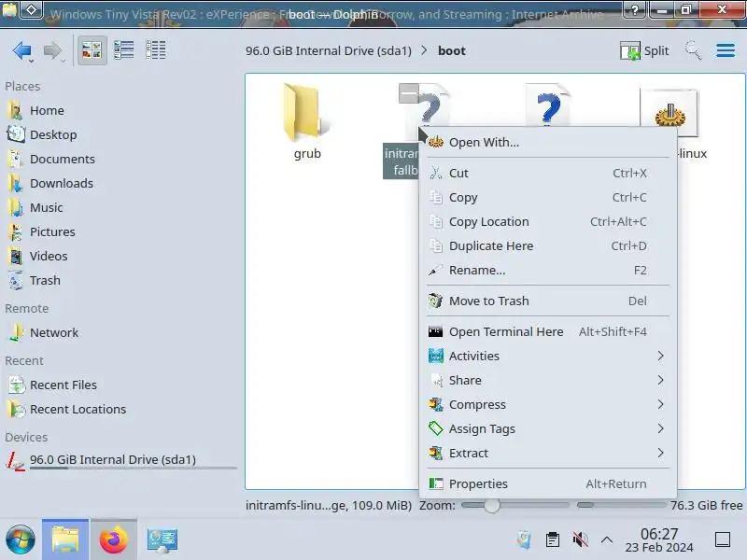Switch to Compact view mode

click(124, 50)
